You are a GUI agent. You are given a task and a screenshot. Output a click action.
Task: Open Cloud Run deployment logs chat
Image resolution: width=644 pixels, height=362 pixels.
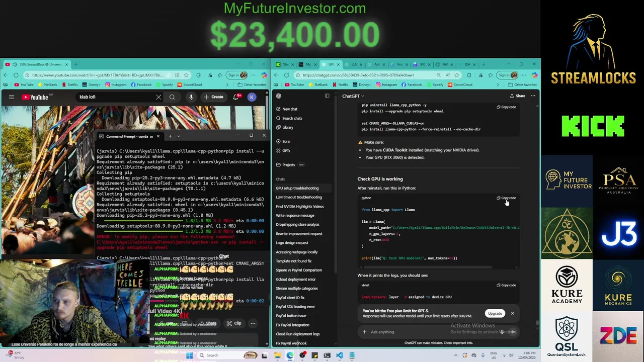pos(304,334)
